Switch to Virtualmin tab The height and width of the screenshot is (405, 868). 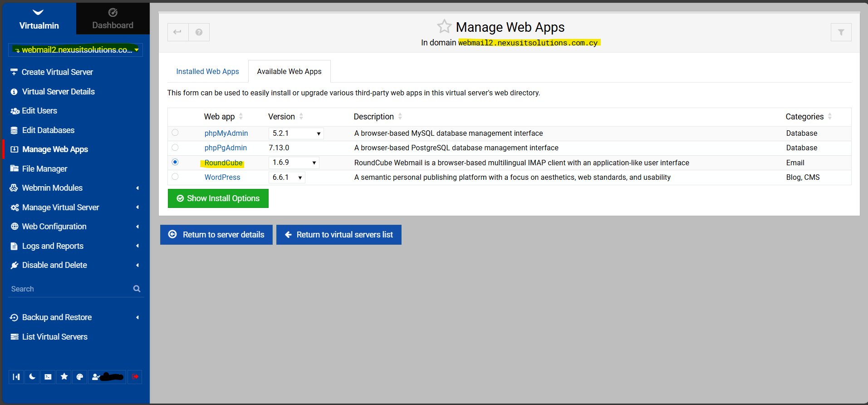tap(39, 19)
